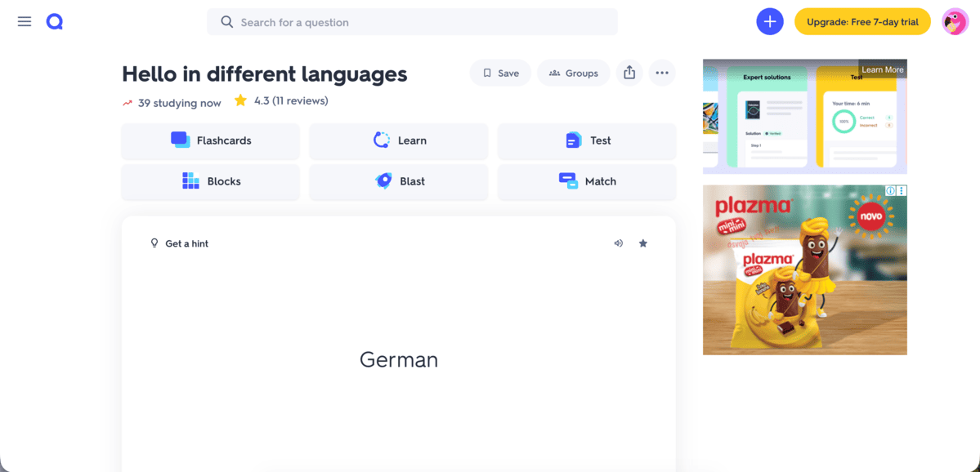Click the share icon near Save
Screen dimensions: 980x472
629,73
